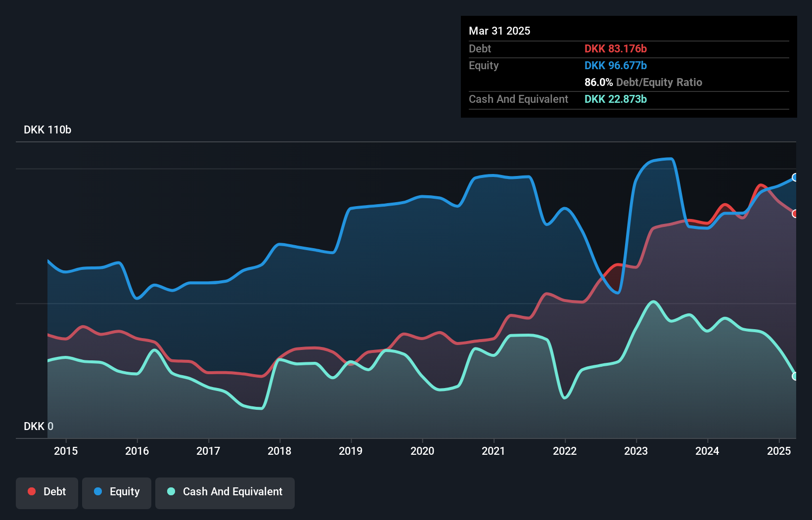Click the 2015 x-axis label
The height and width of the screenshot is (520, 812).
pyautogui.click(x=66, y=451)
